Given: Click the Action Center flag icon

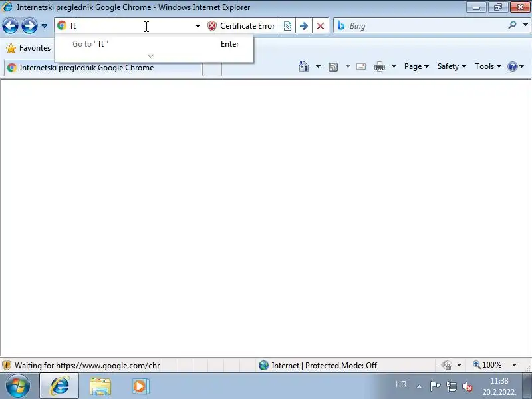Looking at the screenshot, I should [435, 386].
